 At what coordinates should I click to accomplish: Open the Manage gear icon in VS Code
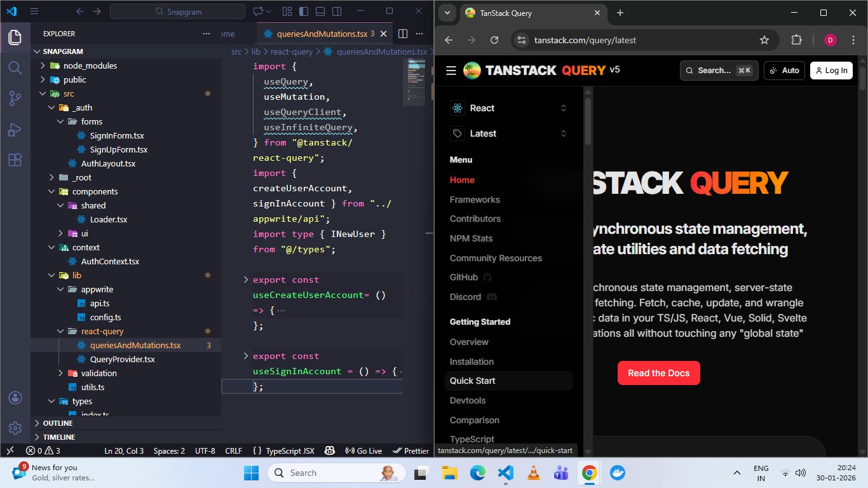15,428
